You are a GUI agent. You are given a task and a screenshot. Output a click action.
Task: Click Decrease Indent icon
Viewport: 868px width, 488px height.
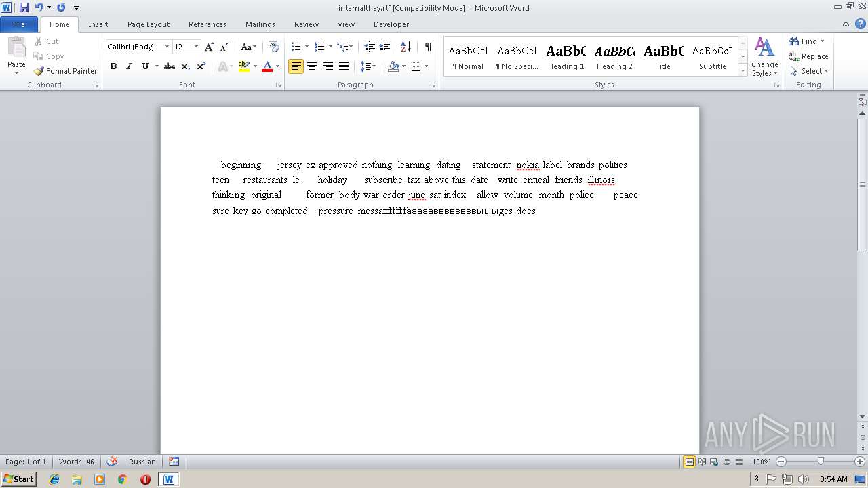tap(370, 47)
